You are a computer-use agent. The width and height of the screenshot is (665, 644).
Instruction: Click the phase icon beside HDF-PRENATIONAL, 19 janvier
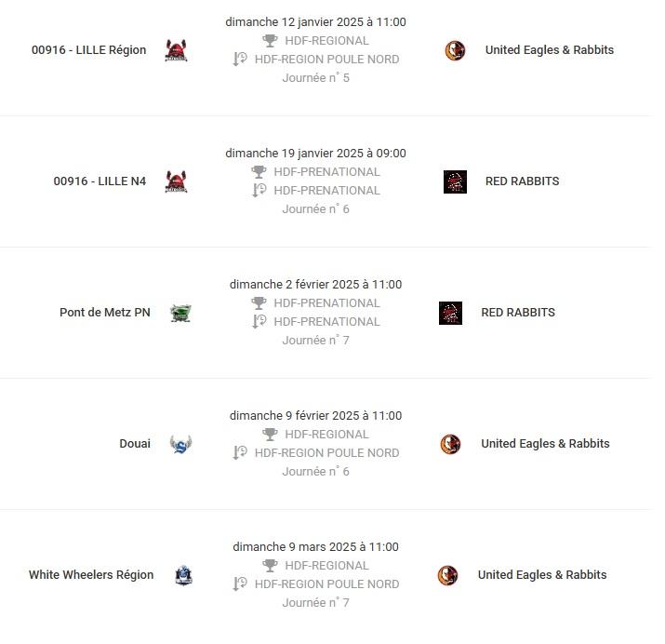point(259,190)
